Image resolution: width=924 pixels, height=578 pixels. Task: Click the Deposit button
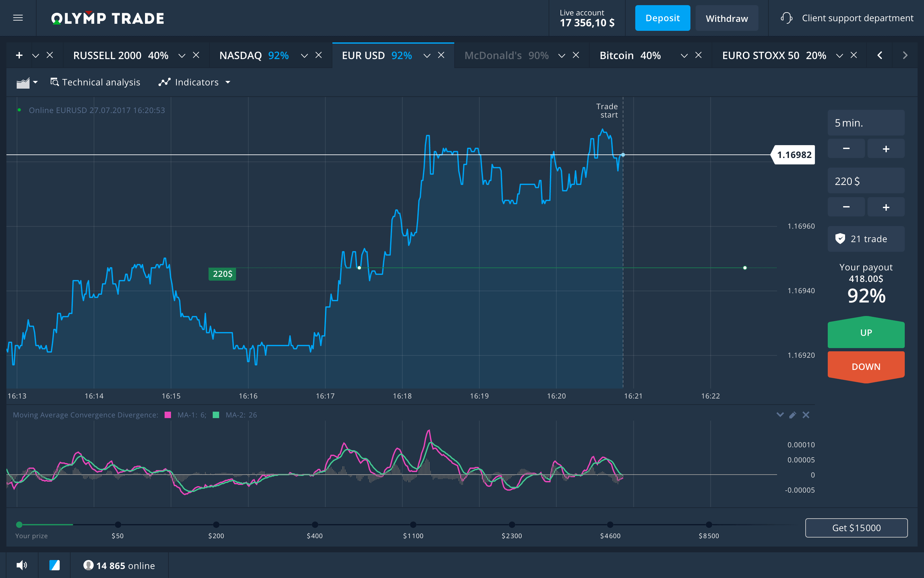click(x=663, y=18)
